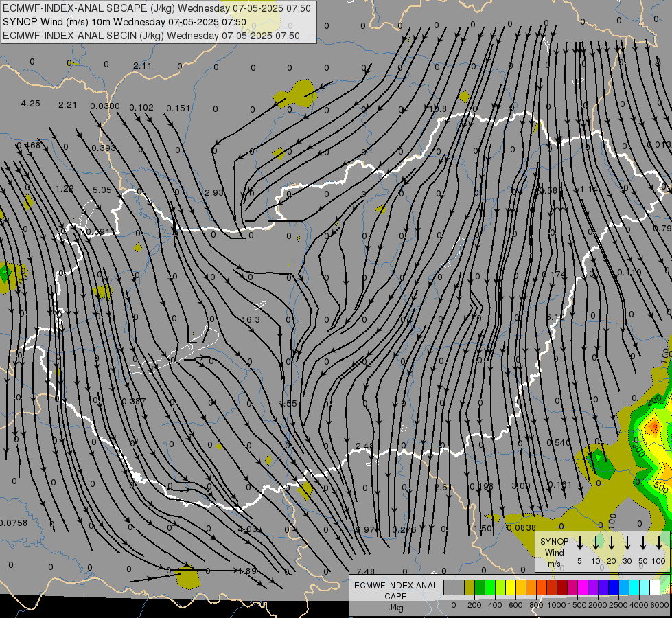Click the 10.8 data value on map
Image resolution: width=672 pixels, height=618 pixels.
[438, 109]
